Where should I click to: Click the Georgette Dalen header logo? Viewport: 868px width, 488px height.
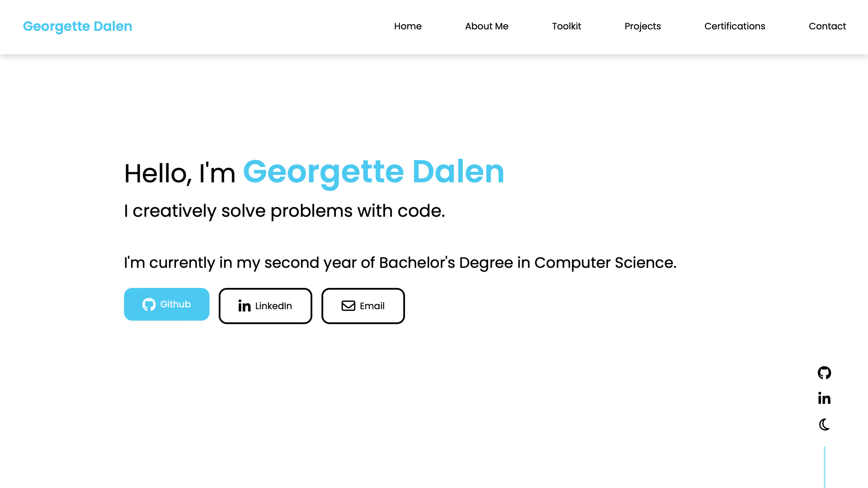[x=77, y=26]
